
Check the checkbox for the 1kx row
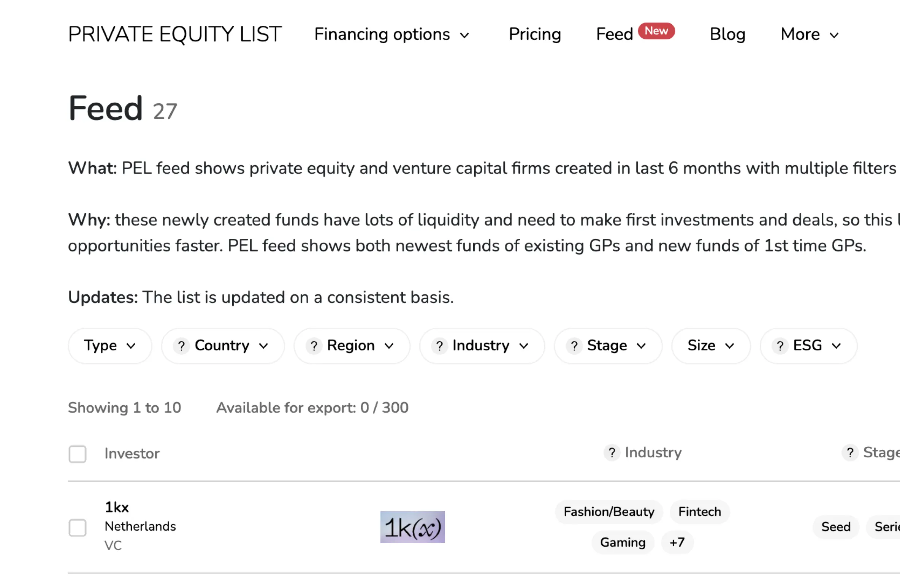pos(78,528)
